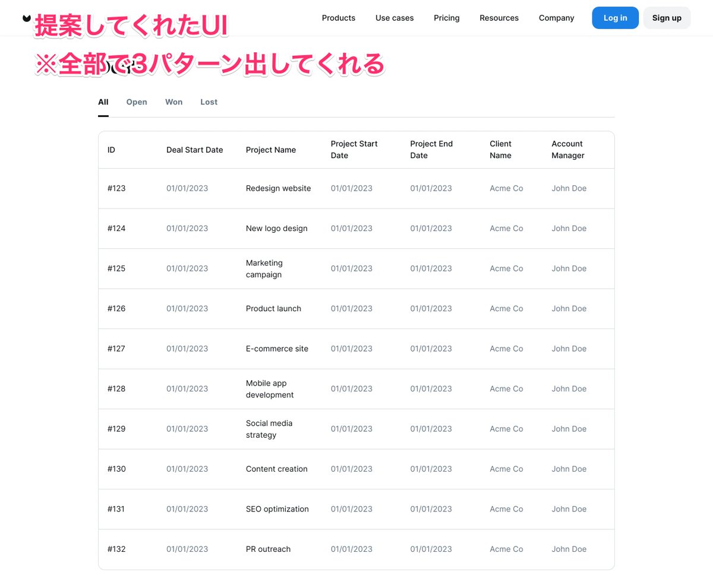Click Acme Co in the #129 row
Viewport: 713px width, 588px height.
(x=506, y=429)
